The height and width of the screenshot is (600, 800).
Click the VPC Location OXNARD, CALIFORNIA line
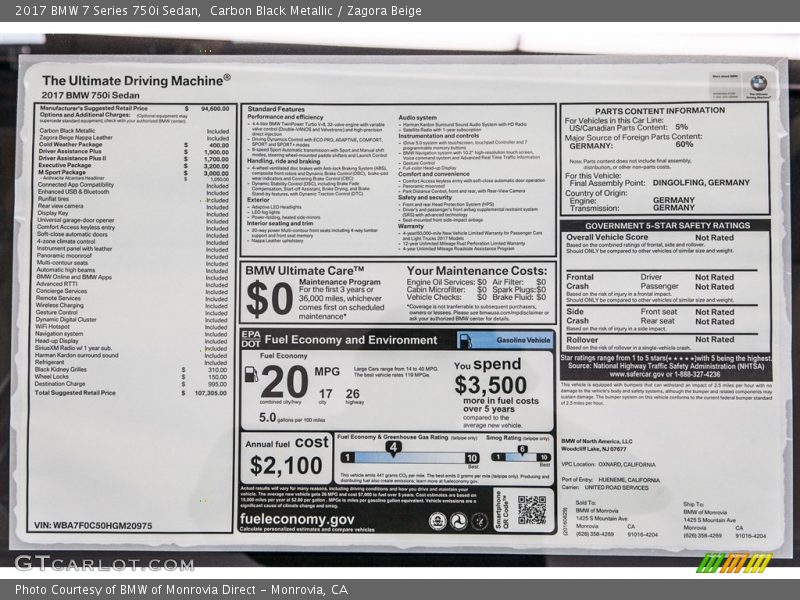(608, 465)
